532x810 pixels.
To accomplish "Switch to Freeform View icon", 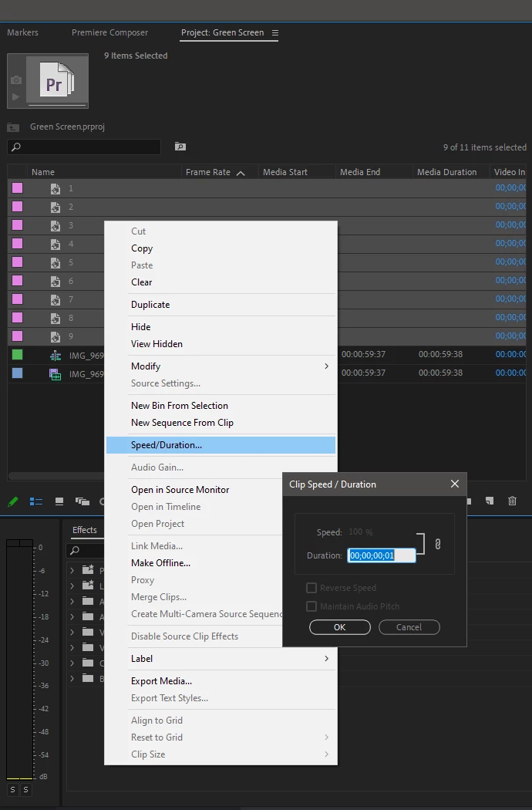I will coord(82,501).
